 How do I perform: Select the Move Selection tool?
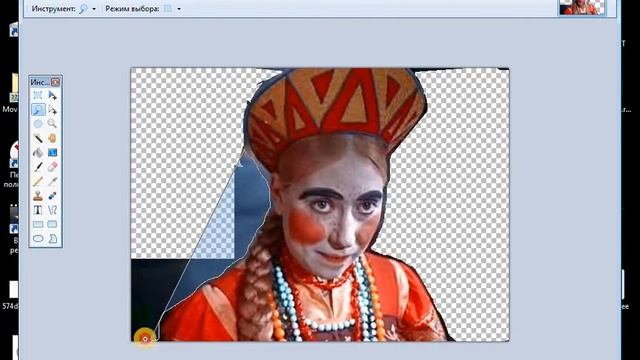tap(52, 110)
